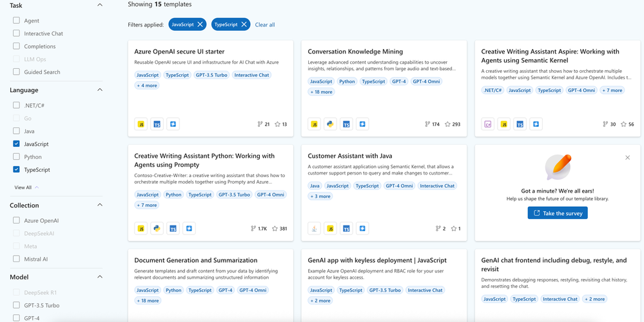This screenshot has width=644, height=322.
Task: Collapse the Task filter section
Action: pyautogui.click(x=100, y=5)
